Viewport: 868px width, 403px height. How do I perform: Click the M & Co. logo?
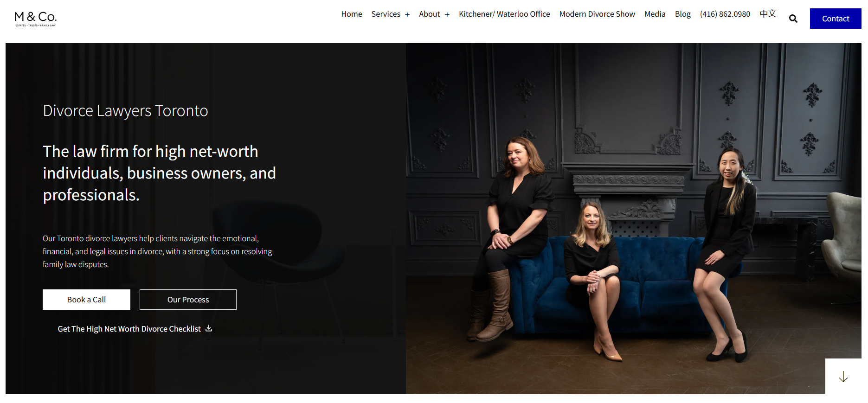tap(36, 19)
